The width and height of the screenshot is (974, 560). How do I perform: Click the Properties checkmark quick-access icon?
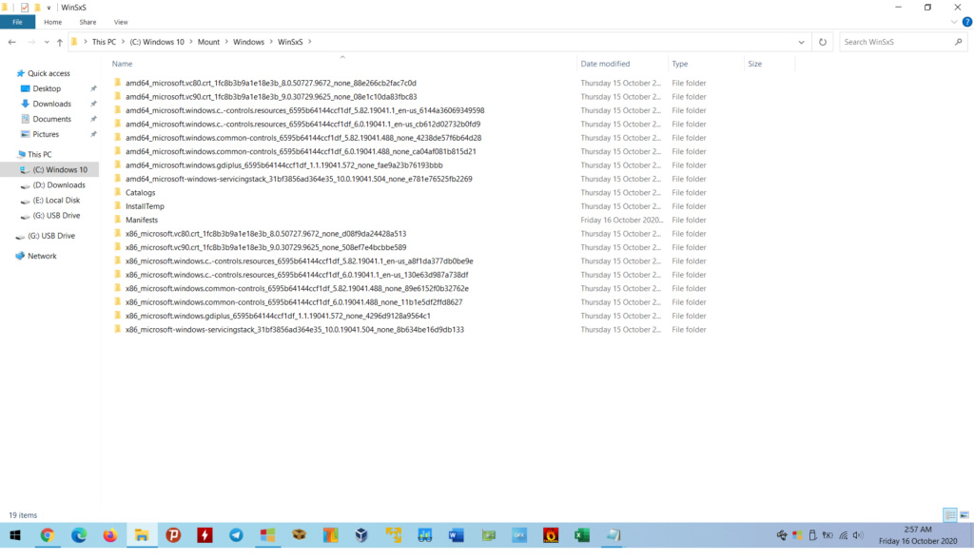[x=24, y=8]
